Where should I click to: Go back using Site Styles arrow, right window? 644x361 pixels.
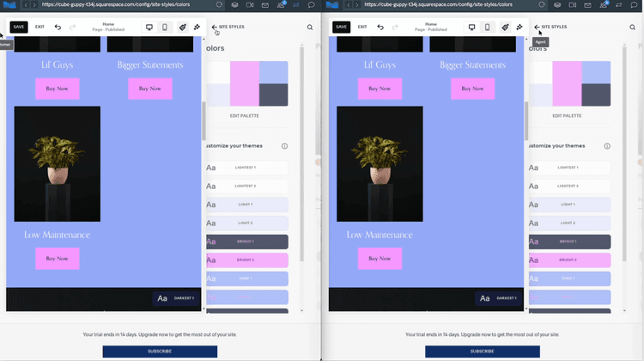(538, 27)
